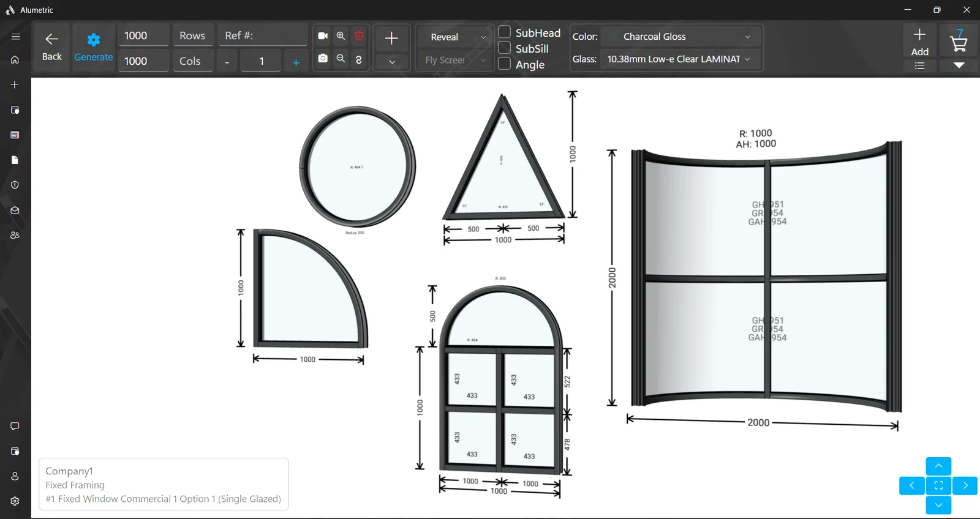Click the Rows button
980x519 pixels.
point(192,35)
